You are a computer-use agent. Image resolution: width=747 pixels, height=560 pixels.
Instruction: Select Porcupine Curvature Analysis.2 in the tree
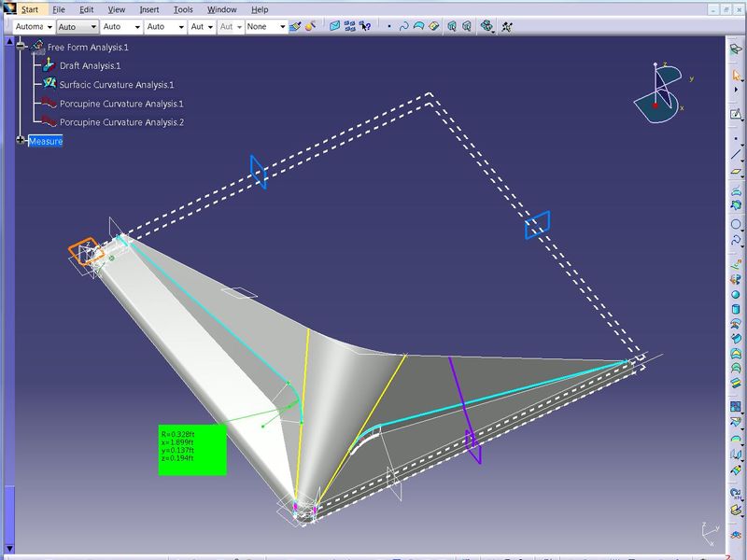121,122
